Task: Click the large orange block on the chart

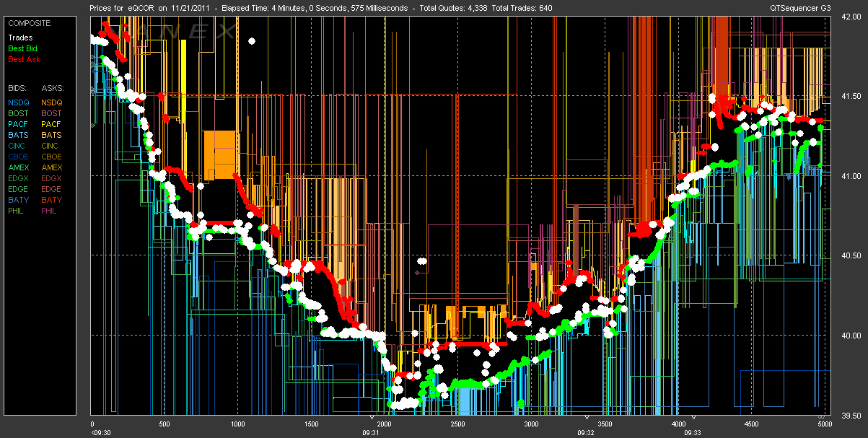Action: pyautogui.click(x=221, y=154)
